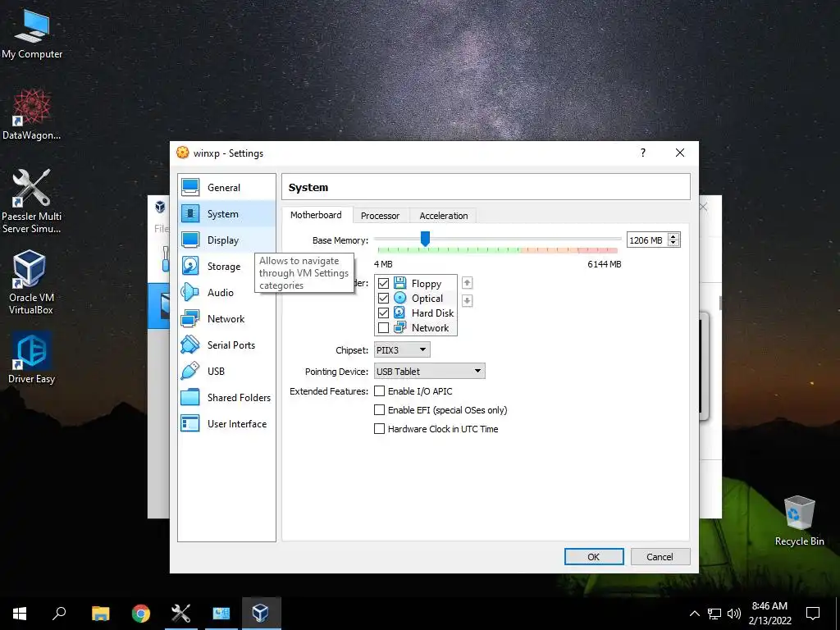Open Chrome from the taskbar
This screenshot has height=630, width=840.
click(x=141, y=614)
